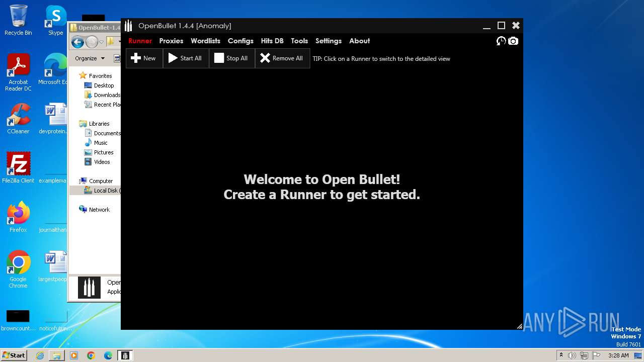Click the taskbar clock showing 3:28 AM

click(x=618, y=355)
